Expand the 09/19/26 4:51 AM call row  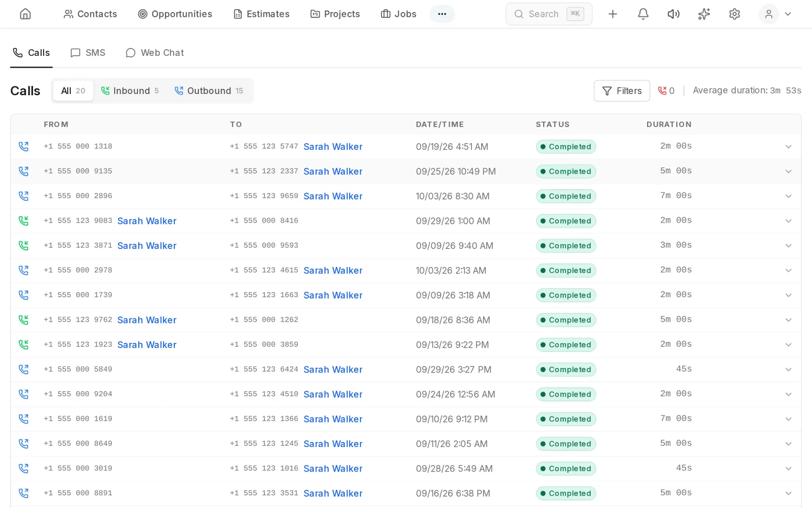[x=788, y=146]
